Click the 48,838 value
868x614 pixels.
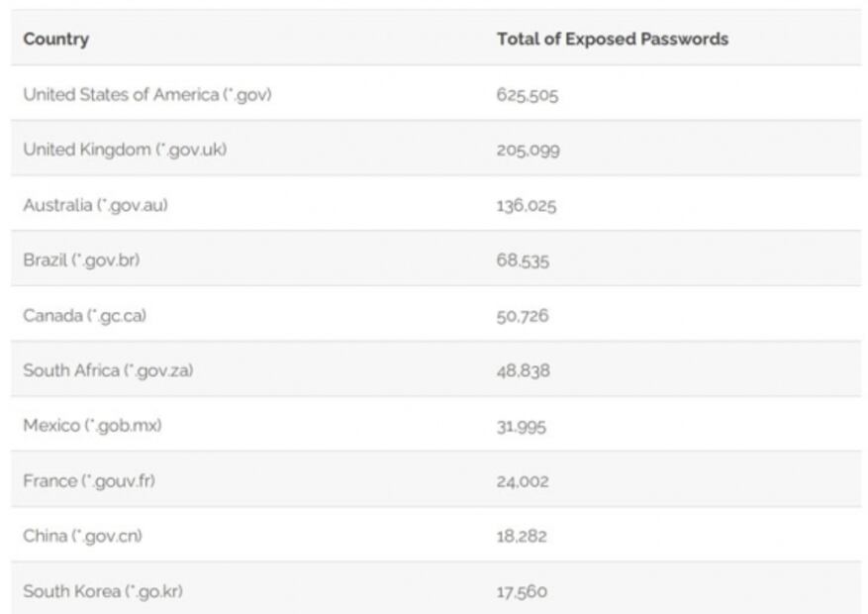pos(523,371)
